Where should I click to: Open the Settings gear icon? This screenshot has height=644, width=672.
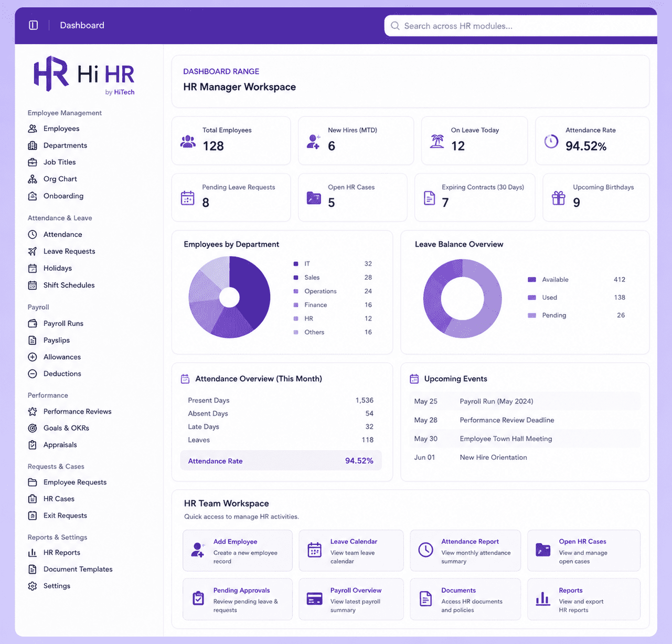click(33, 586)
